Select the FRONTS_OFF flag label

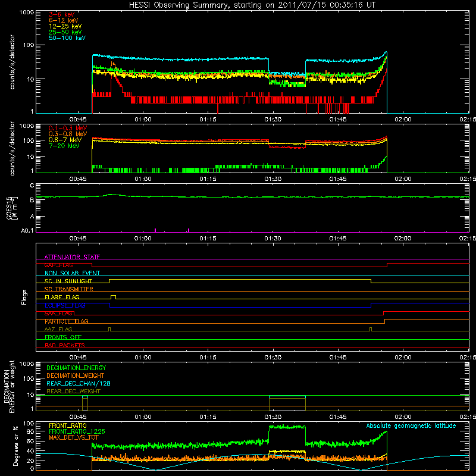click(63, 337)
